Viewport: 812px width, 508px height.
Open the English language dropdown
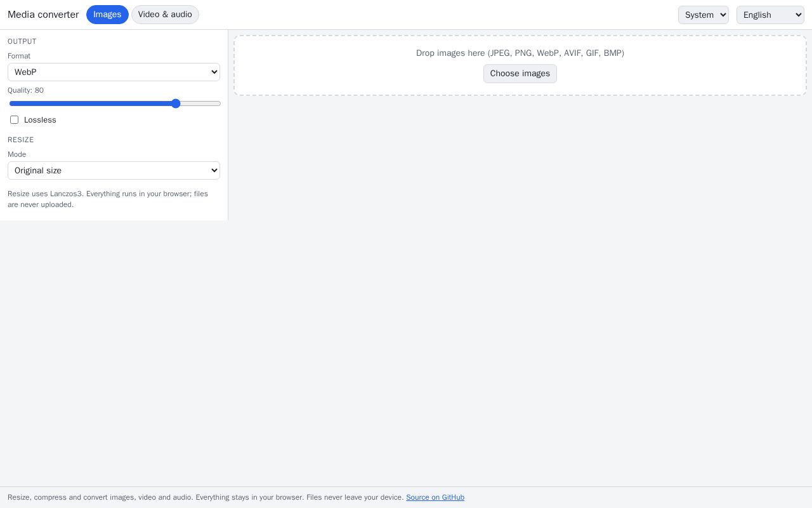point(770,15)
